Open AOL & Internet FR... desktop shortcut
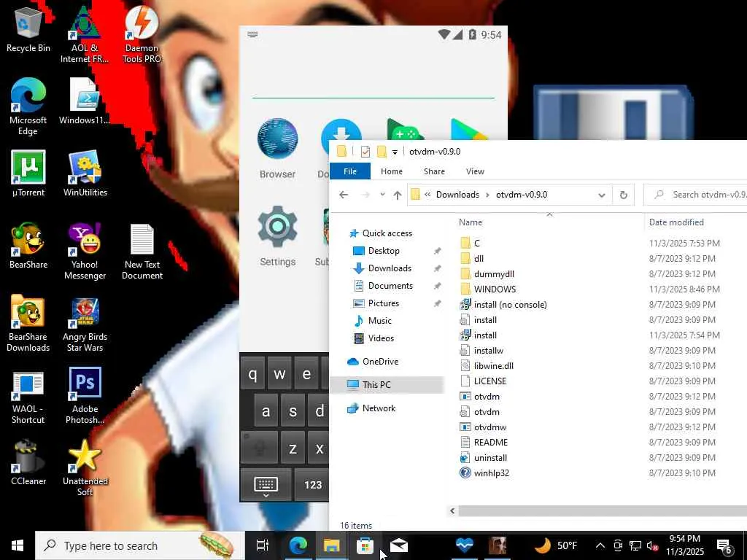This screenshot has width=747, height=560. click(x=85, y=34)
